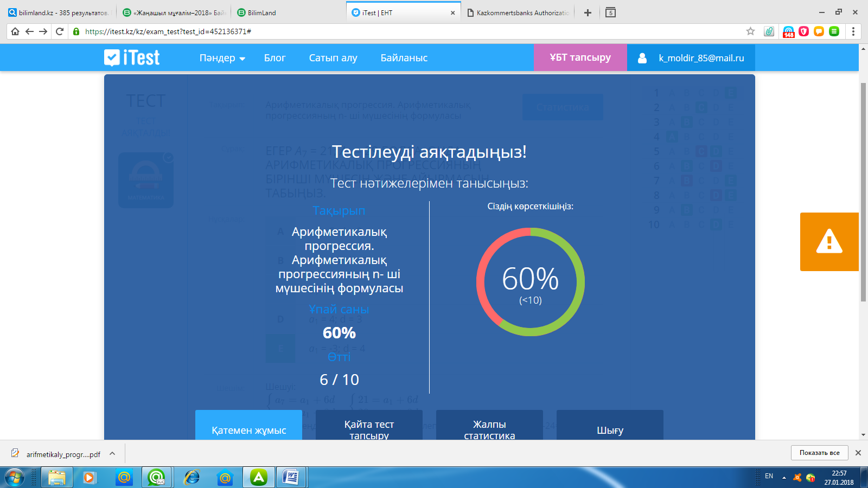
Task: Expand the Пәндер dropdown menu
Action: pyautogui.click(x=222, y=58)
